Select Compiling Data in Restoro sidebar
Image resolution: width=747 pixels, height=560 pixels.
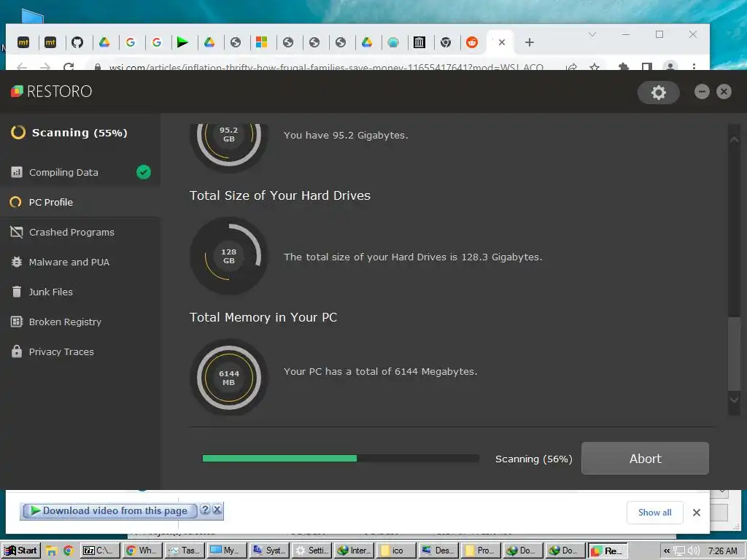pos(80,172)
